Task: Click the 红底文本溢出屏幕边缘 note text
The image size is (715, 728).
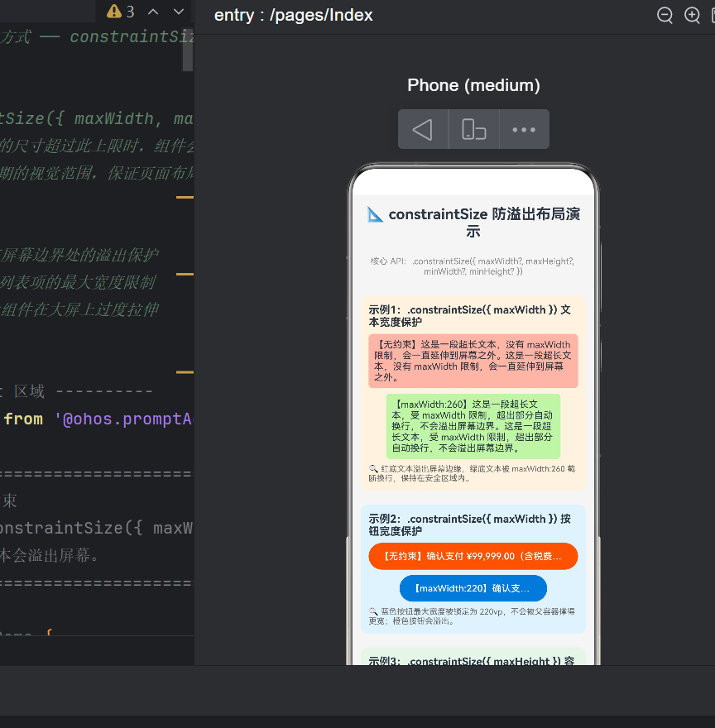Action: 472,473
